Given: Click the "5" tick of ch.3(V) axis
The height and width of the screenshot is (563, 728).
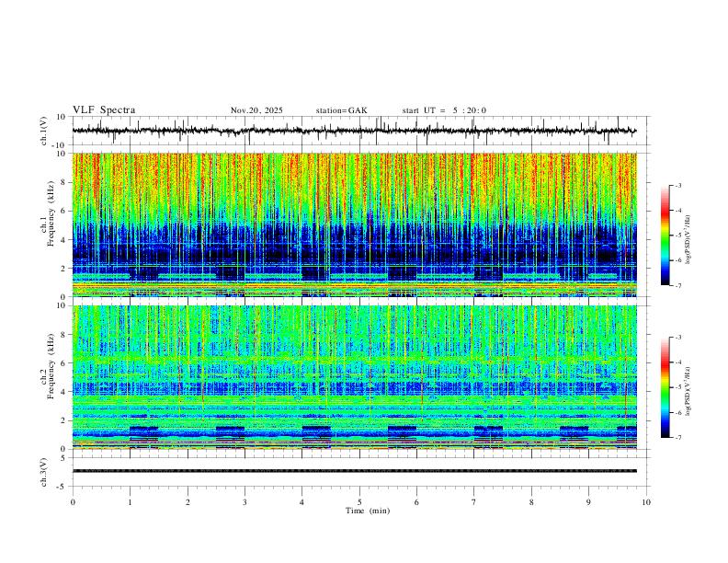Looking at the screenshot, I should click(64, 458).
